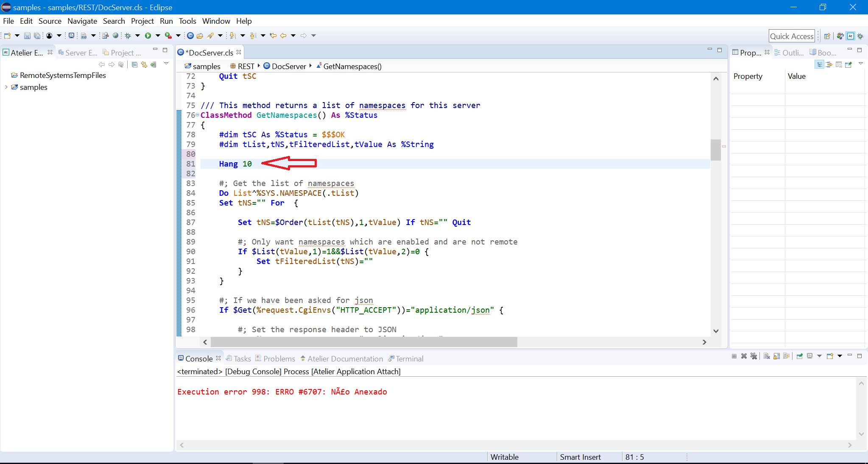The width and height of the screenshot is (868, 464).
Task: Select the RemoteSystemsTempFiles project
Action: tap(62, 75)
